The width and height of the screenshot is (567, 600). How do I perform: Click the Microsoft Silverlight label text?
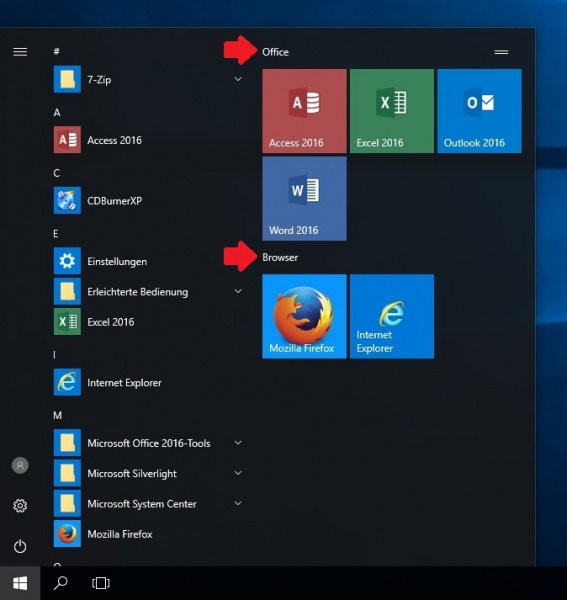[x=132, y=474]
